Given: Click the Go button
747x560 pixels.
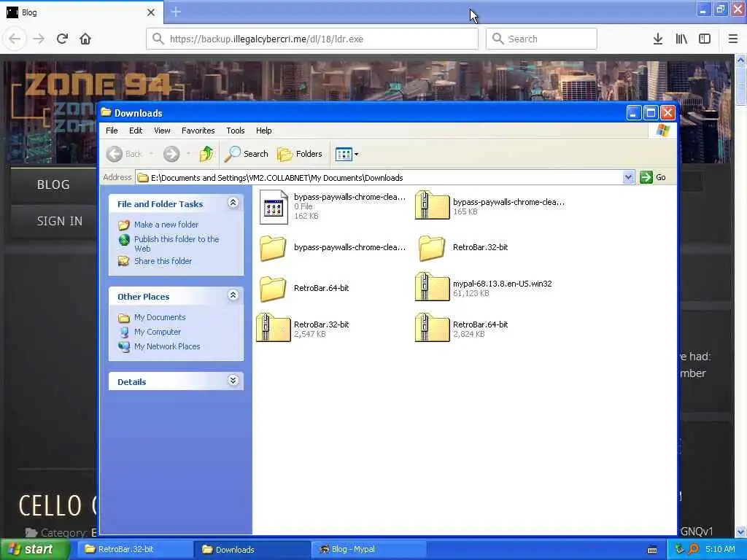Looking at the screenshot, I should pyautogui.click(x=653, y=178).
